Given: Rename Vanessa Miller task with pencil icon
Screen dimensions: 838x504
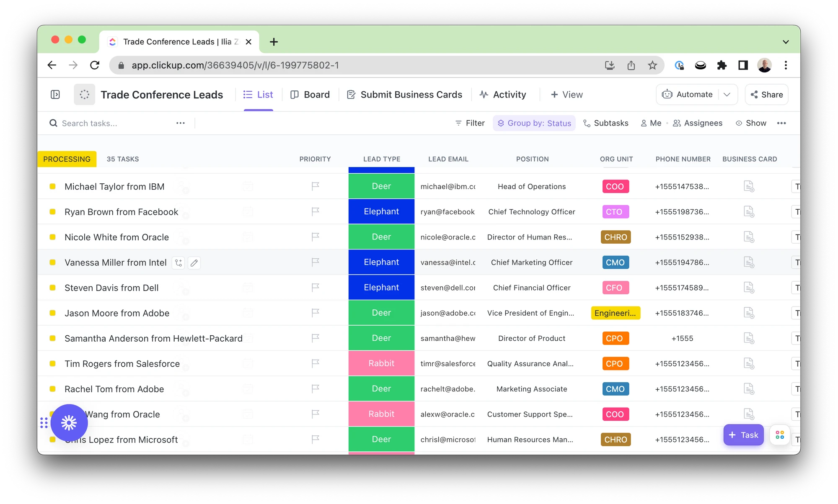Looking at the screenshot, I should pos(194,263).
